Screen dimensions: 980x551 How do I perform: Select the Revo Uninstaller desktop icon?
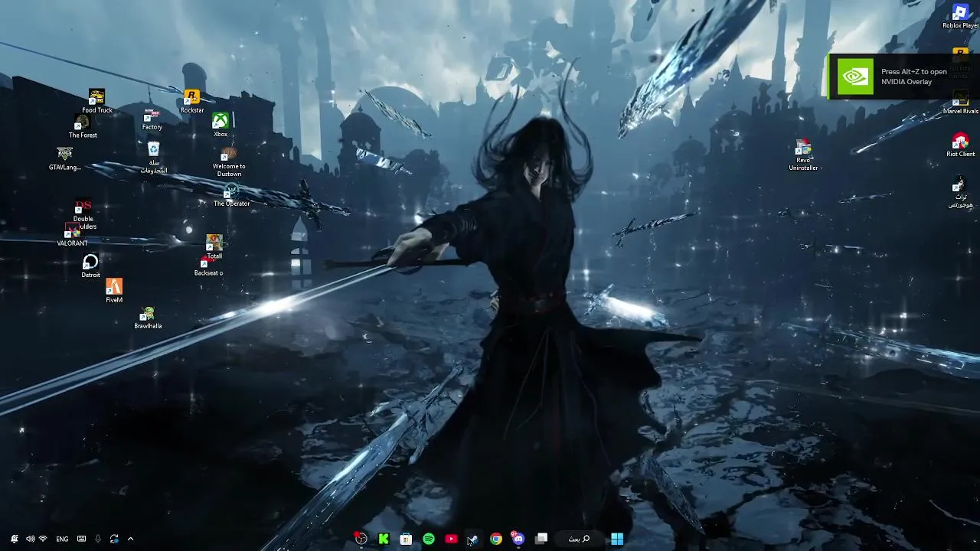pos(803,155)
